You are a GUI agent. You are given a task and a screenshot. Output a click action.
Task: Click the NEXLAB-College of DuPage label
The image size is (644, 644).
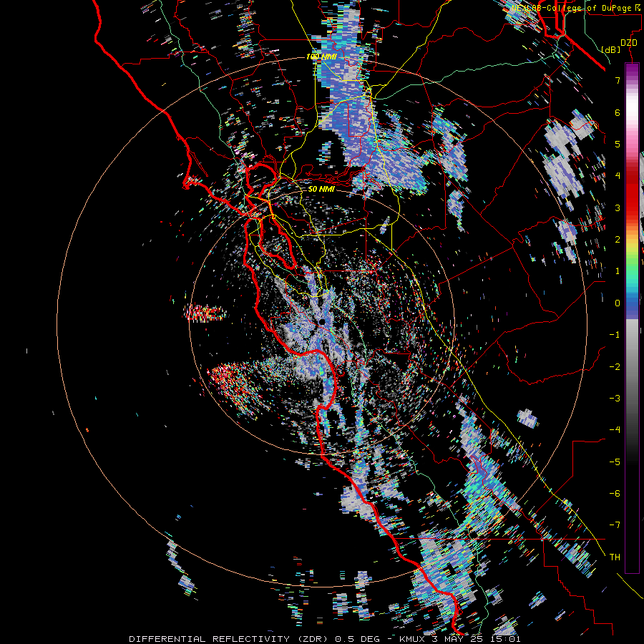[x=577, y=8]
